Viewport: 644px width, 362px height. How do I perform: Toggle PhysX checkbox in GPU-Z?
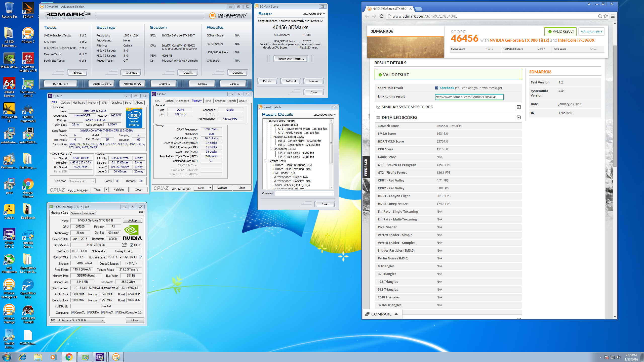tap(103, 312)
